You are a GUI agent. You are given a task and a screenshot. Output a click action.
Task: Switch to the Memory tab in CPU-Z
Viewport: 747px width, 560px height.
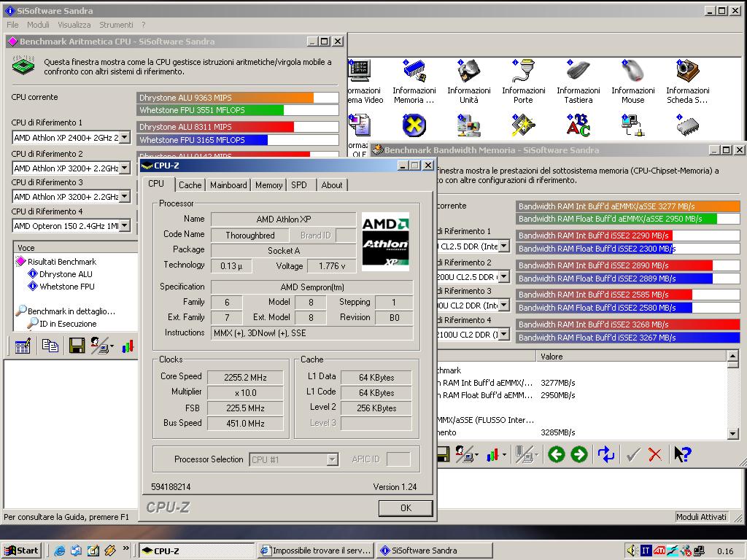pos(268,184)
